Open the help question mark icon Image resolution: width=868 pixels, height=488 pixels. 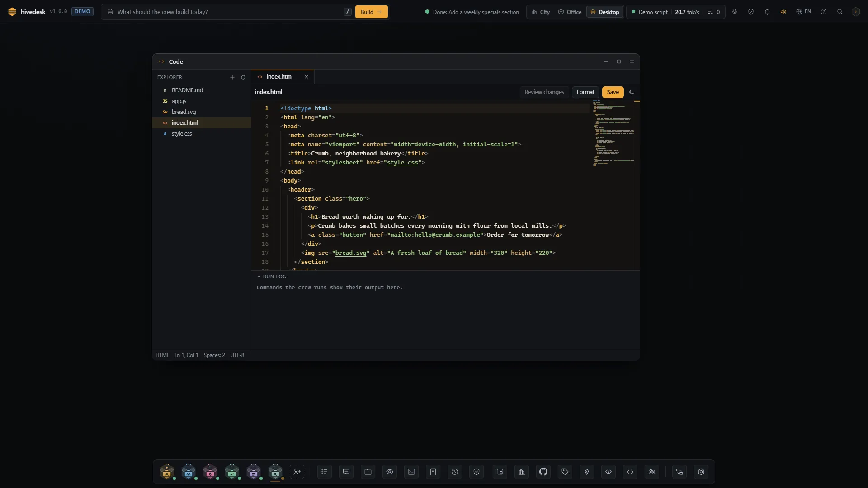coord(824,12)
